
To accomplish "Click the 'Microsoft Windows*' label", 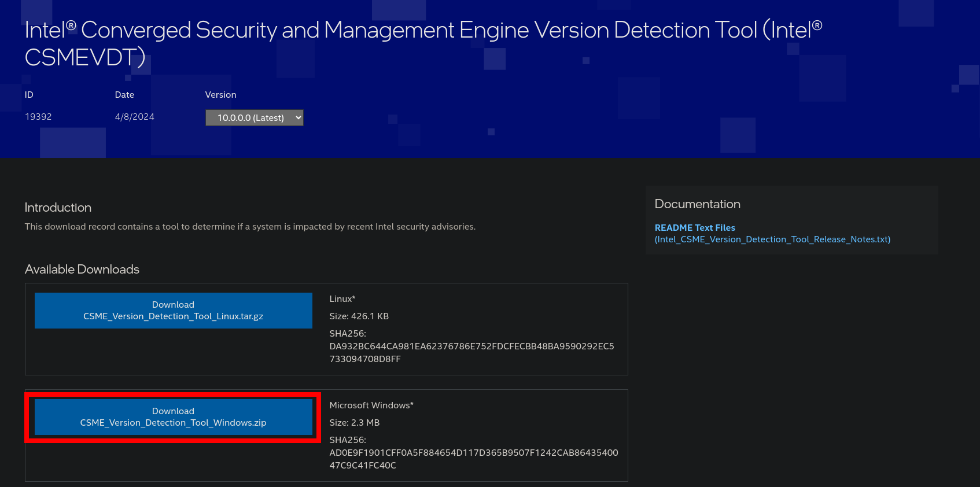I will click(371, 405).
